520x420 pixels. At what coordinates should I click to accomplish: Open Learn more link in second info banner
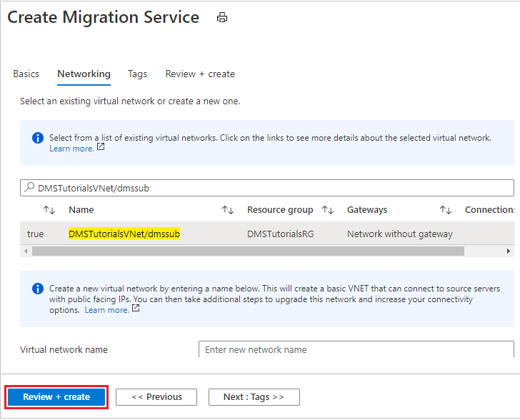[106, 310]
